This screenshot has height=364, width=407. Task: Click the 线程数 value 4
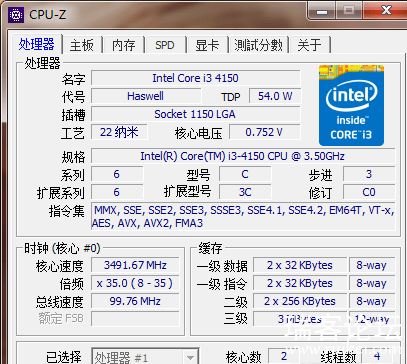pyautogui.click(x=377, y=357)
